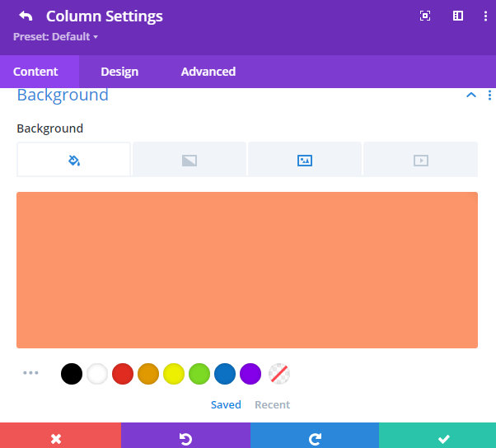Image resolution: width=496 pixels, height=448 pixels.
Task: Select background color paint bucket tab
Action: tap(73, 160)
